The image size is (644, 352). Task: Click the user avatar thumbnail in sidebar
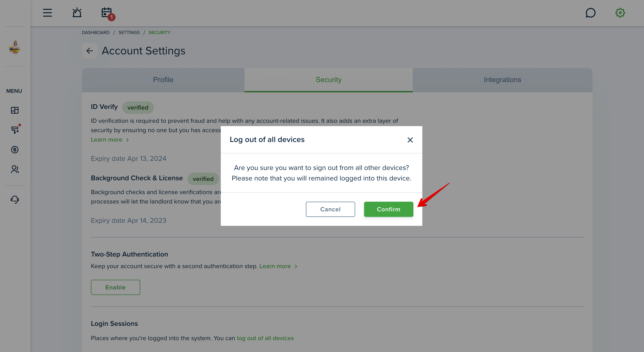[15, 47]
